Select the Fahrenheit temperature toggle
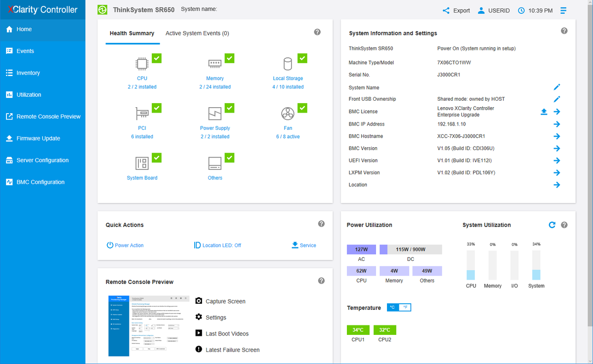Viewport: 593px width, 364px height. click(406, 307)
